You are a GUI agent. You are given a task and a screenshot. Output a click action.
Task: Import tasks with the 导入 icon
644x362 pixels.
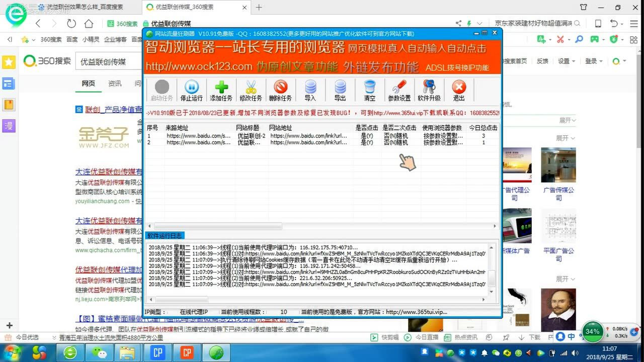[310, 90]
